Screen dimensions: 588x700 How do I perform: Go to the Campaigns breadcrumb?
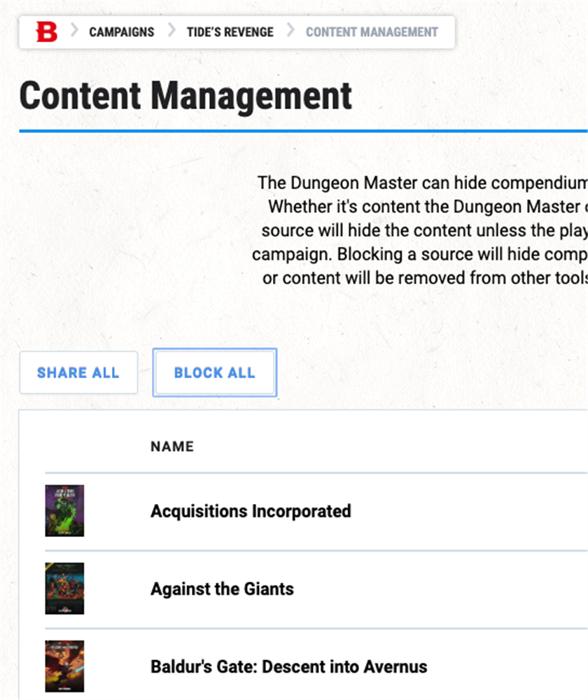[121, 32]
